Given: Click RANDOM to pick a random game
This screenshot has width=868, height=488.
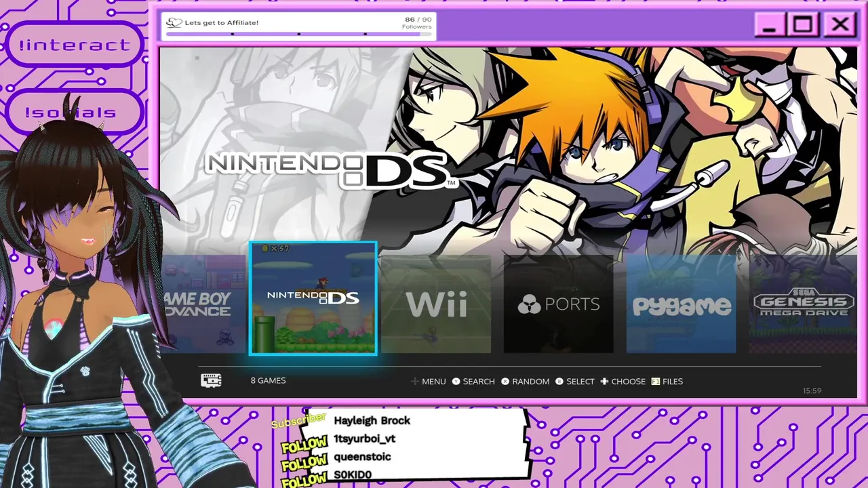Looking at the screenshot, I should 531,382.
